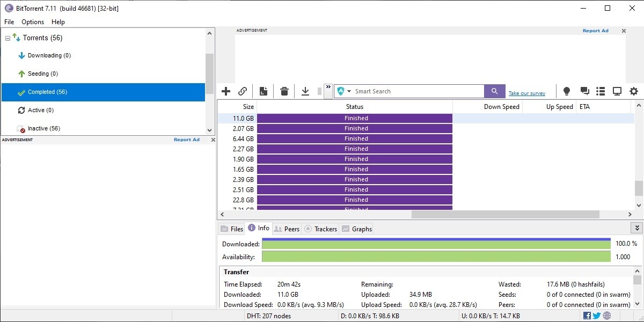Open the chat messages icon

click(584, 91)
